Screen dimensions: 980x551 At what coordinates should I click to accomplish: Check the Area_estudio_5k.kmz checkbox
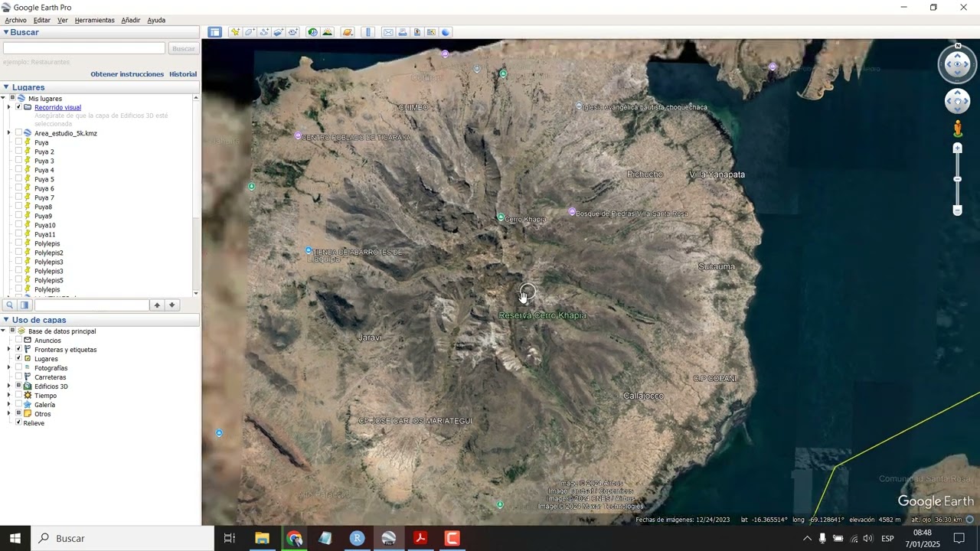point(18,133)
